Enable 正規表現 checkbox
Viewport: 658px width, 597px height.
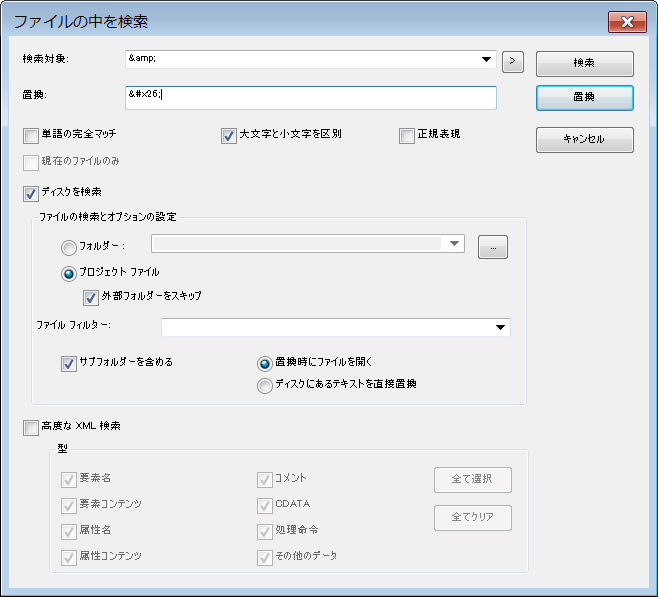[407, 136]
